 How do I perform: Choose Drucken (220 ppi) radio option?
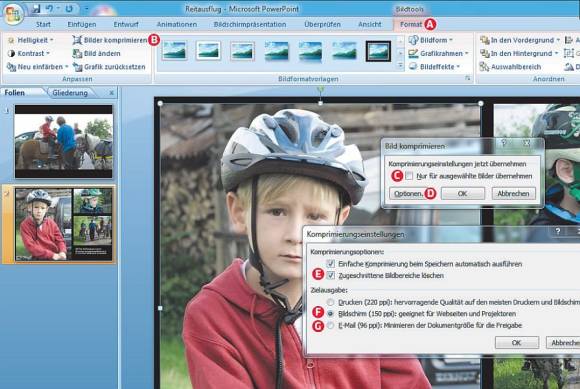330,302
